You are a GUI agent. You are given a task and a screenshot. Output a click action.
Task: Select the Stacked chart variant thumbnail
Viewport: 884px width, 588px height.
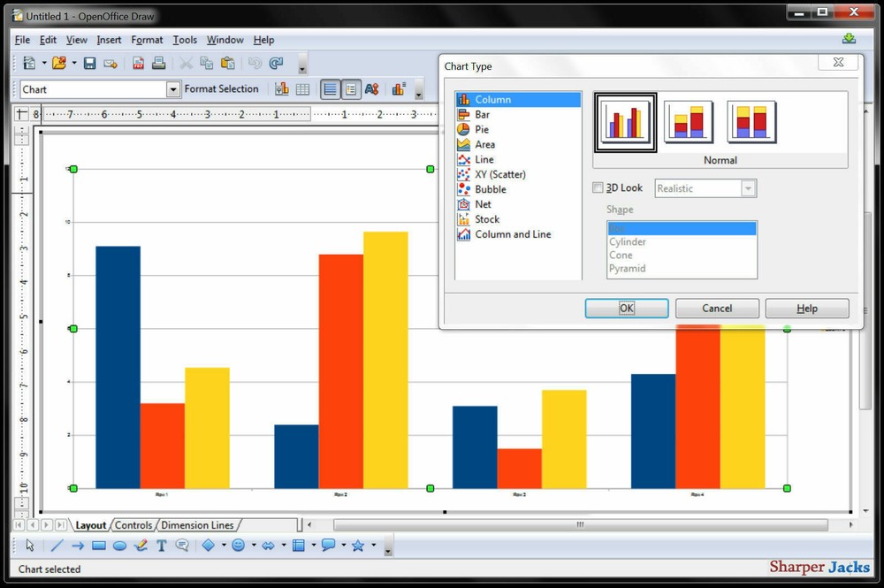(688, 122)
